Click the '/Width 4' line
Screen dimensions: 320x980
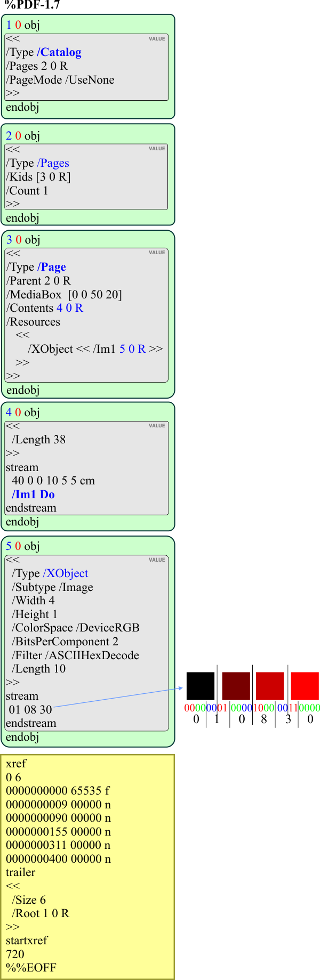pyautogui.click(x=33, y=601)
